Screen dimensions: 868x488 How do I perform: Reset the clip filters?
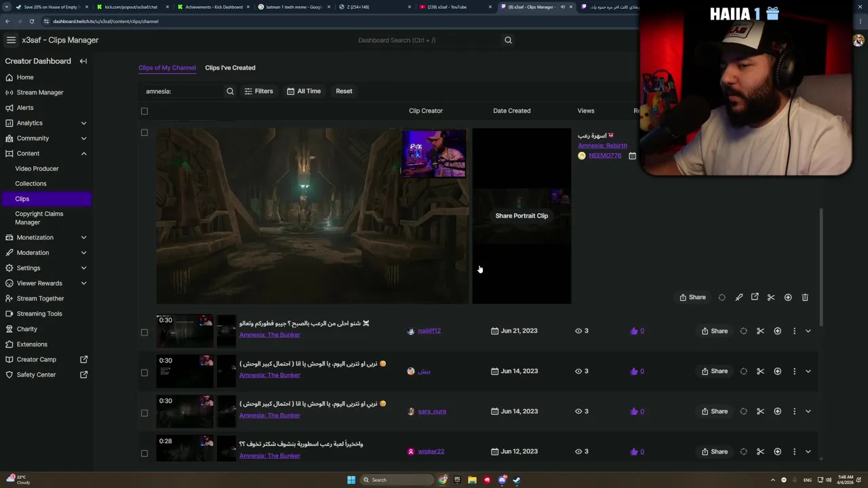(344, 91)
